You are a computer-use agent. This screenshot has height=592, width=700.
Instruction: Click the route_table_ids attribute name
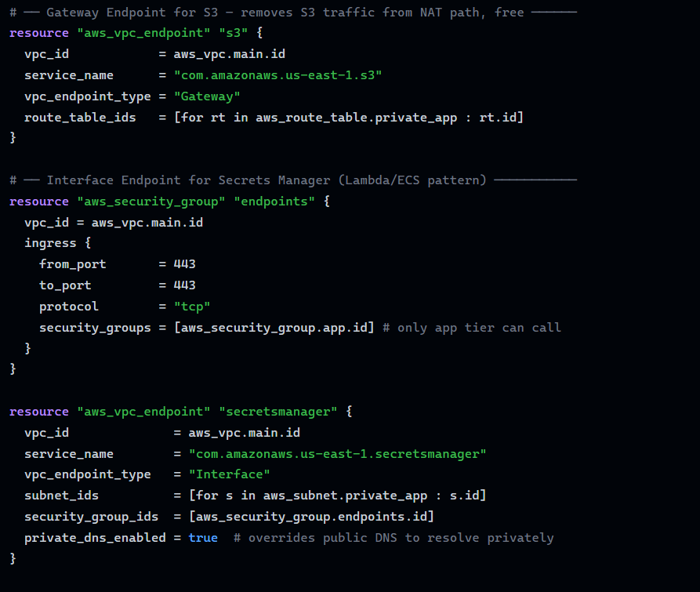(80, 118)
